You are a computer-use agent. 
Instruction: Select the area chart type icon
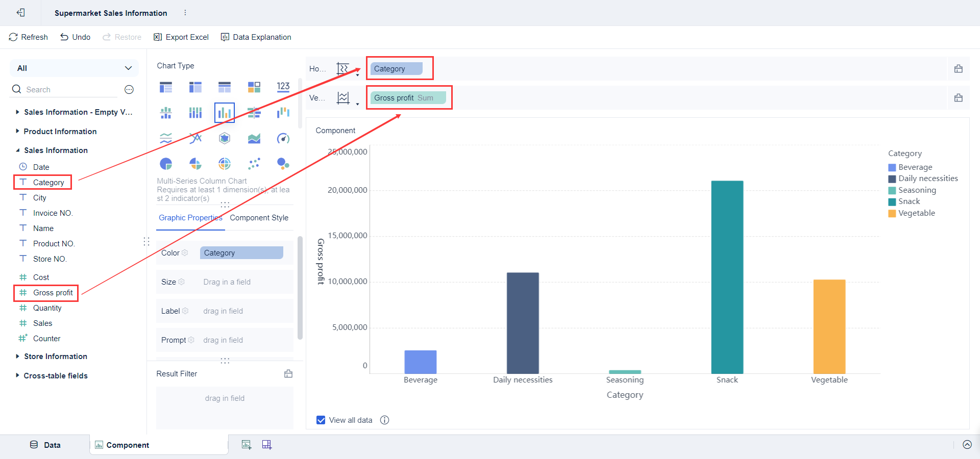click(x=254, y=138)
